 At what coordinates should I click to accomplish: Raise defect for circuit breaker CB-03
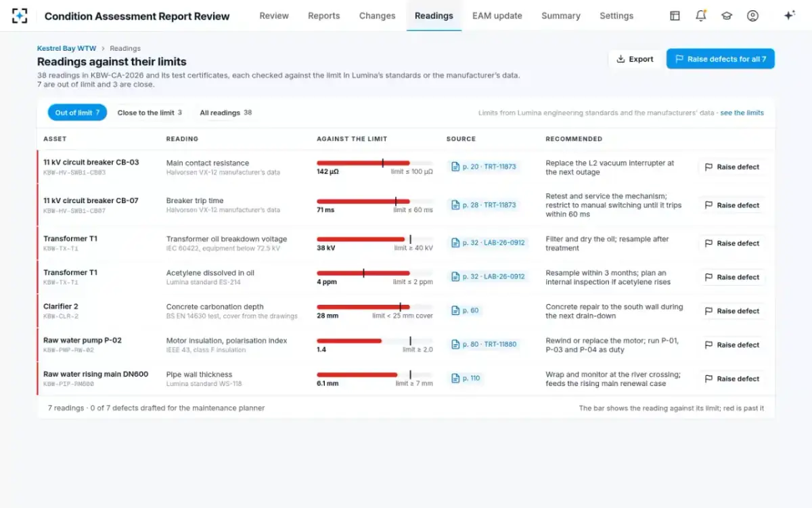click(x=731, y=167)
